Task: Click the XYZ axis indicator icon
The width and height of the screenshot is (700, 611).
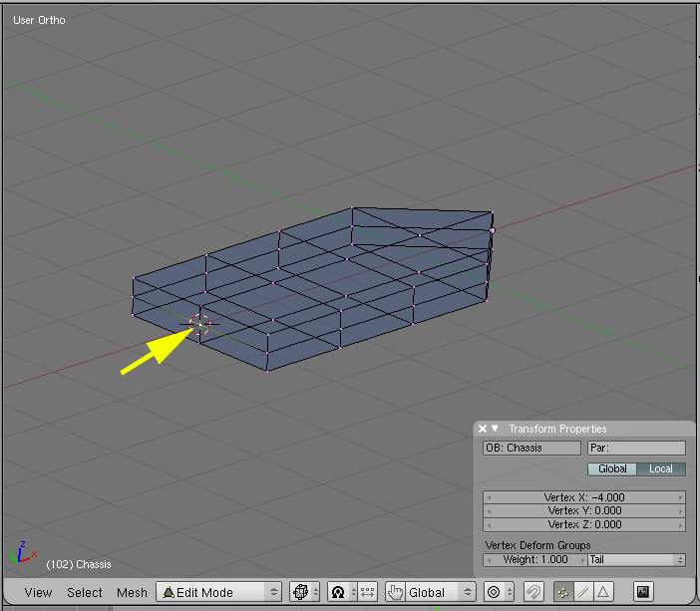Action: [x=21, y=553]
